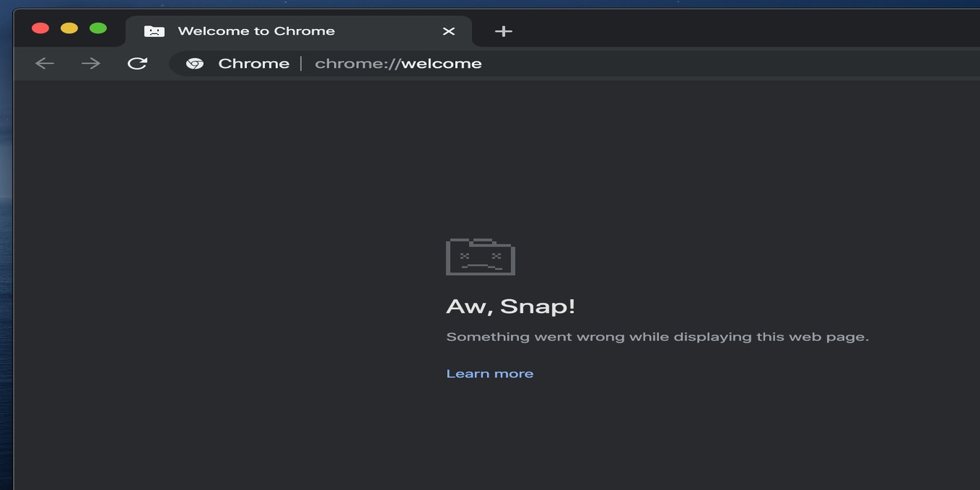
Task: Select the back navigation arrow
Action: pos(44,63)
